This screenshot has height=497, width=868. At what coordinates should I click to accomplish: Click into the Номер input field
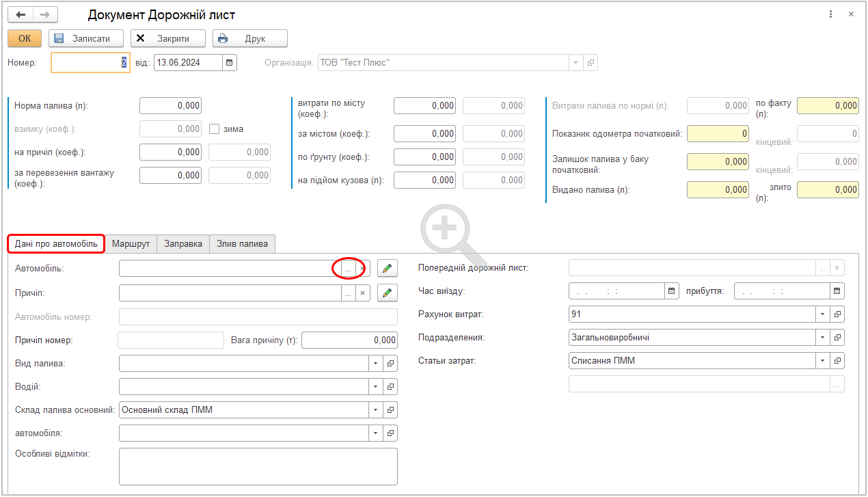(90, 63)
